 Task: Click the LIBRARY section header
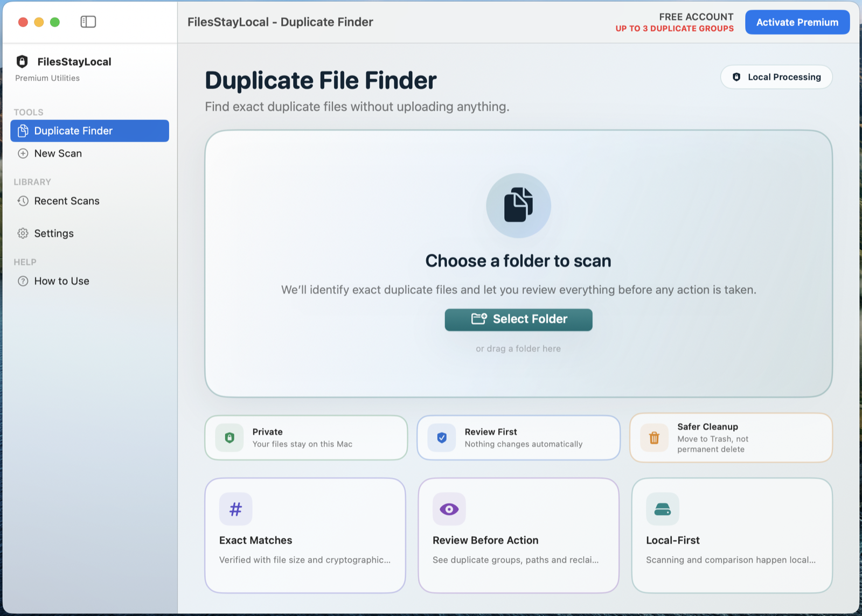click(x=32, y=182)
